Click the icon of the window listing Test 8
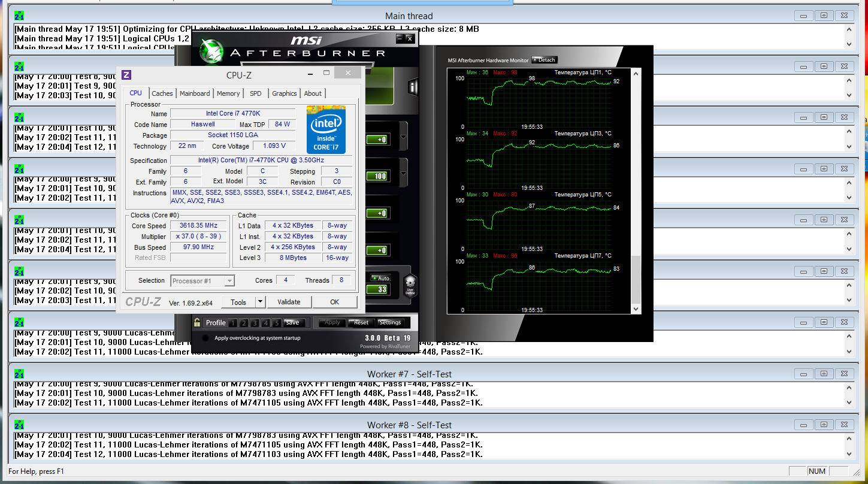The image size is (868, 484). pos(19,66)
